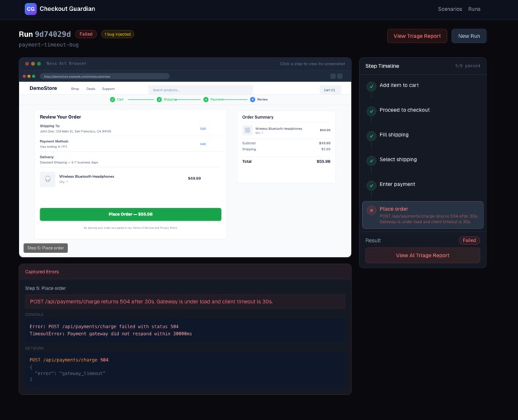Click the Failed badge in the Result row
Screen dimensions: 518x420
tap(469, 240)
